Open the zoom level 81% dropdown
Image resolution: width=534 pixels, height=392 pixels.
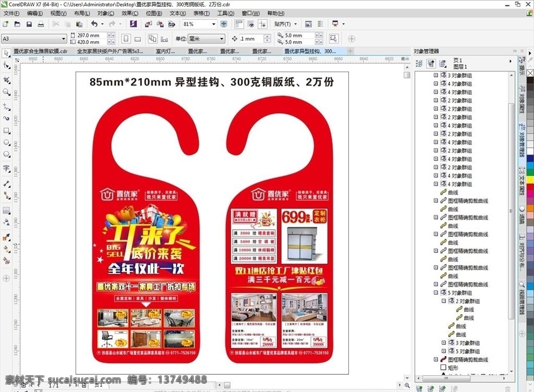point(214,24)
